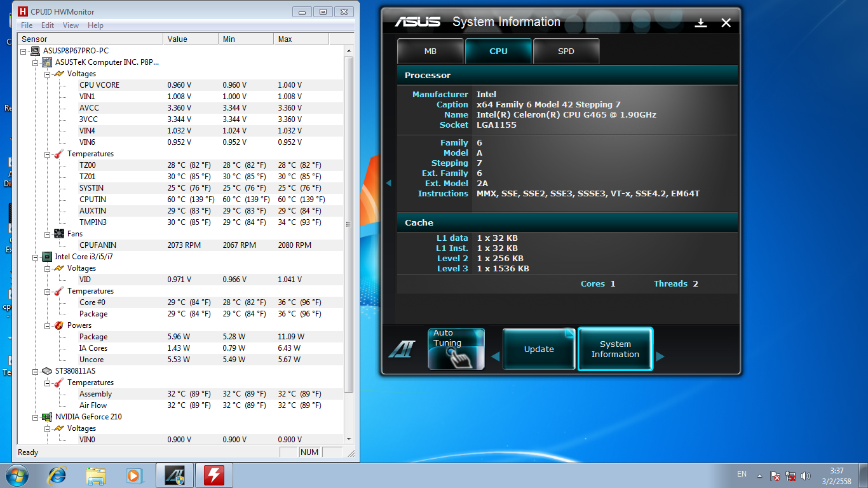Click the thermometer icon of the motherboard Temperatures node
This screenshot has width=868, height=488.
tap(58, 154)
